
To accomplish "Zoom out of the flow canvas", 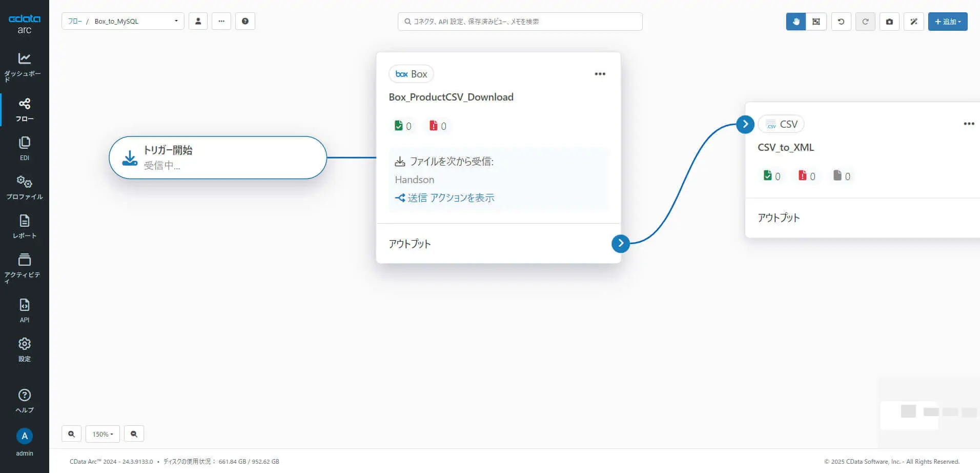I will click(134, 434).
